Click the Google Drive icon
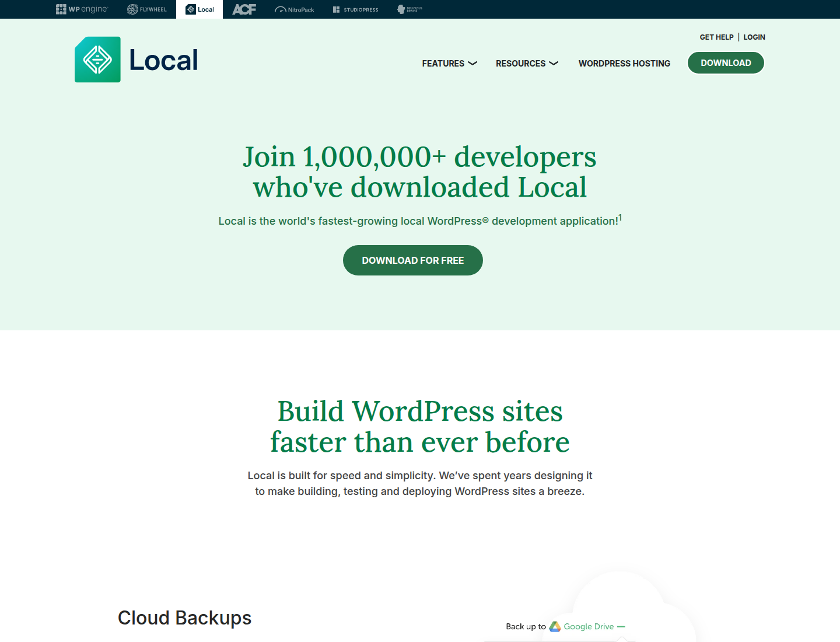The image size is (840, 642). click(555, 626)
